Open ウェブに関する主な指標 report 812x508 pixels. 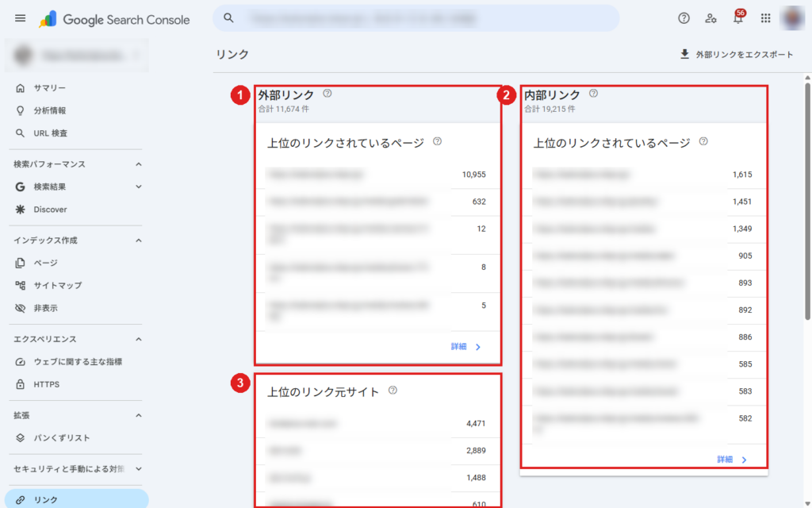tap(76, 362)
